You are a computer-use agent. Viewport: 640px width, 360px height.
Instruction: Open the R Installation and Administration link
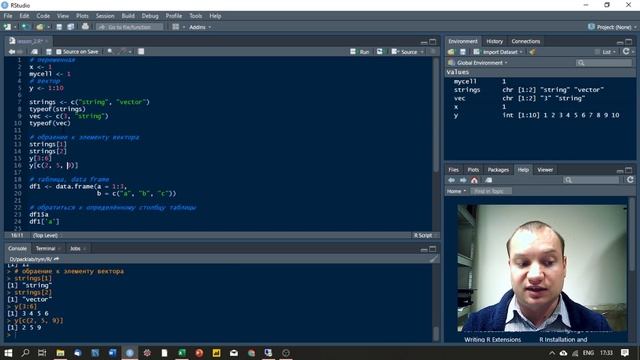point(563,339)
